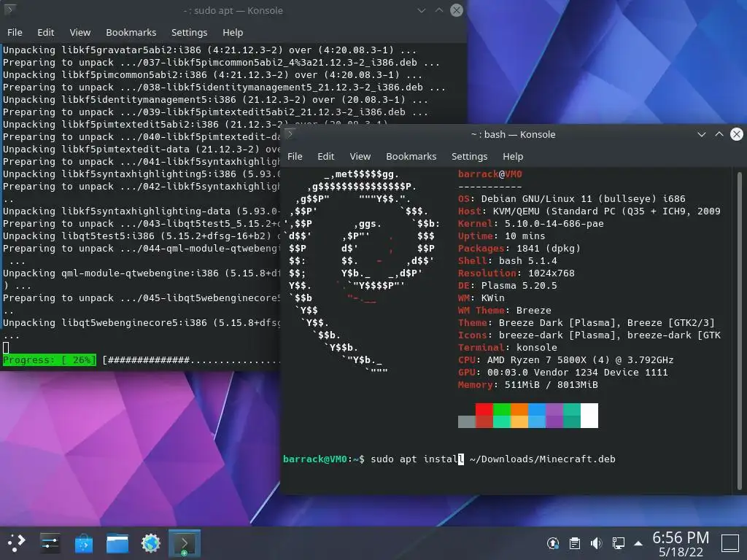The width and height of the screenshot is (747, 560).
Task: Minimize the bash Konsole window
Action: (701, 134)
